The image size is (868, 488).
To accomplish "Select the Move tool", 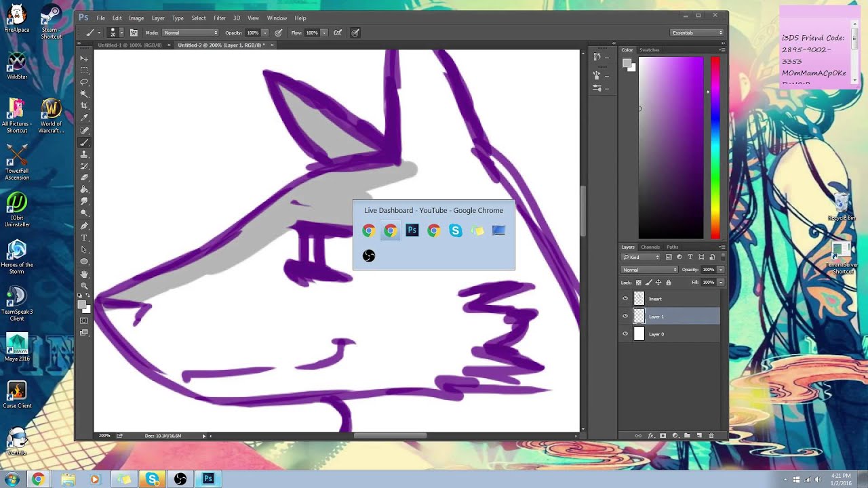I will click(x=84, y=58).
